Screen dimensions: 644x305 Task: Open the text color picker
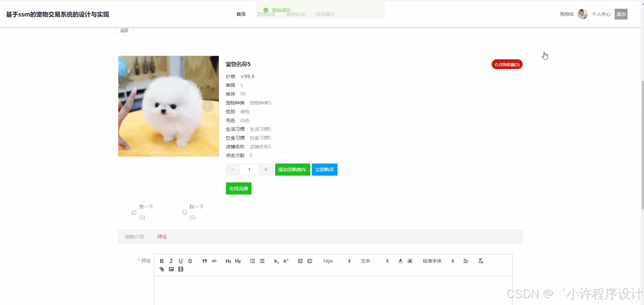point(400,261)
